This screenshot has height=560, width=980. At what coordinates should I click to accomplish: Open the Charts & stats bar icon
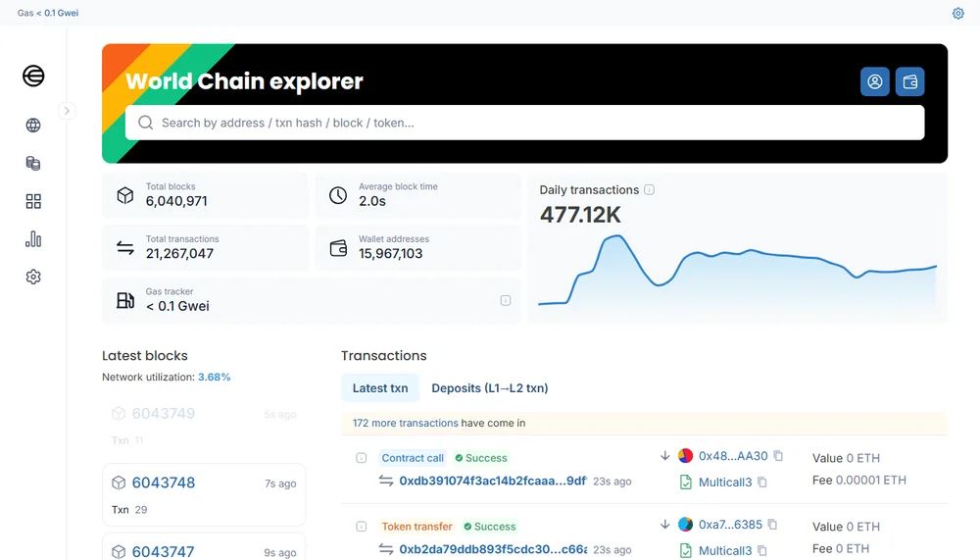coord(33,239)
